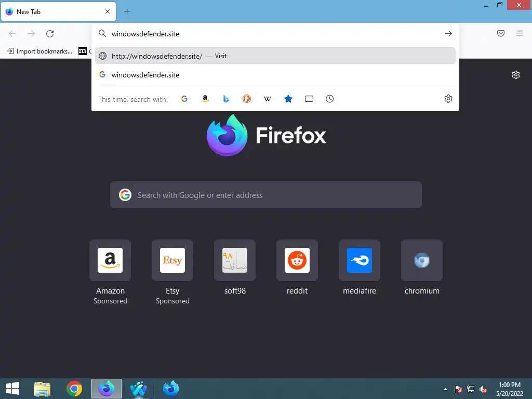Close the New Tab tab
This screenshot has width=532, height=399.
click(108, 11)
